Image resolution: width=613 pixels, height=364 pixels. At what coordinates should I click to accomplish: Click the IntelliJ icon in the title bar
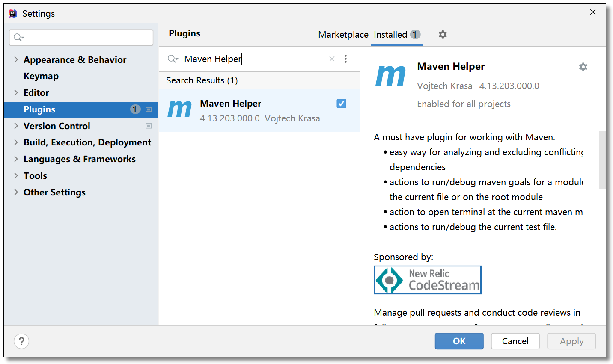13,13
